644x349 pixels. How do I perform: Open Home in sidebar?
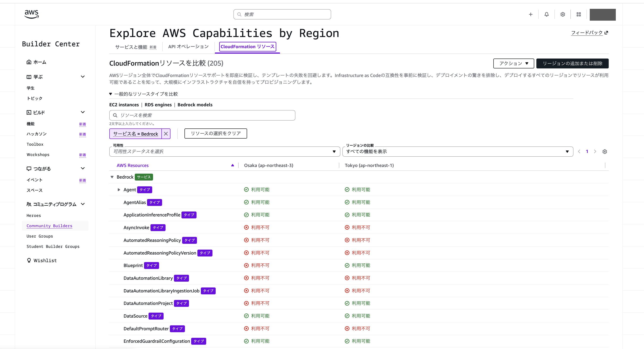(x=40, y=62)
